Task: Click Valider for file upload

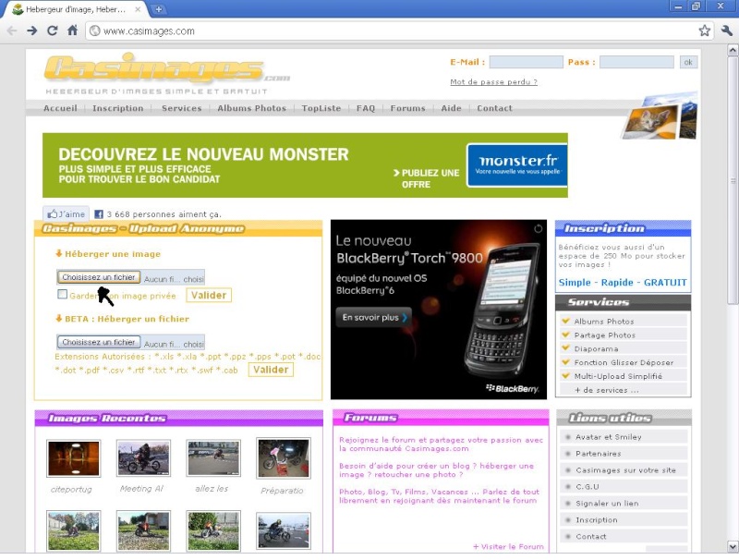Action: 271,370
